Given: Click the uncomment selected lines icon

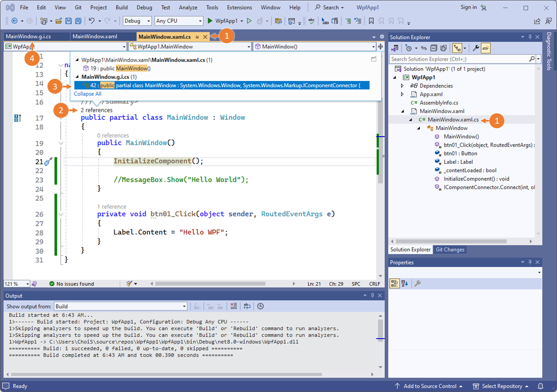Looking at the screenshot, I should click(358, 21).
